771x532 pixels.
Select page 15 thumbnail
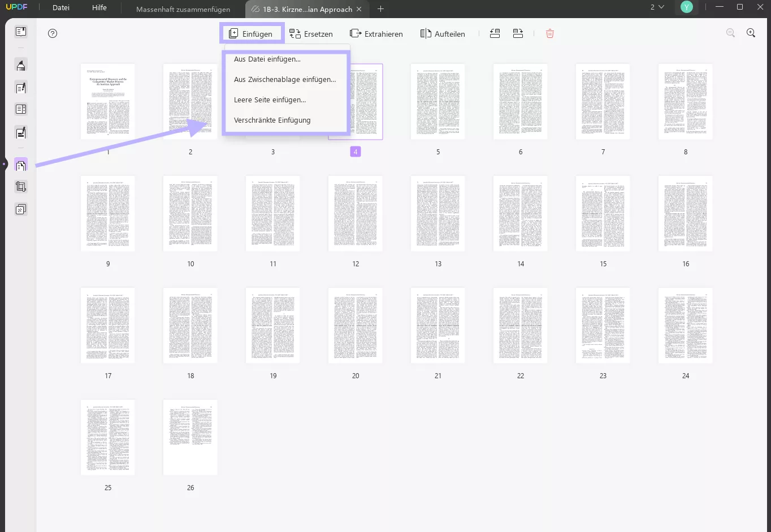(603, 214)
